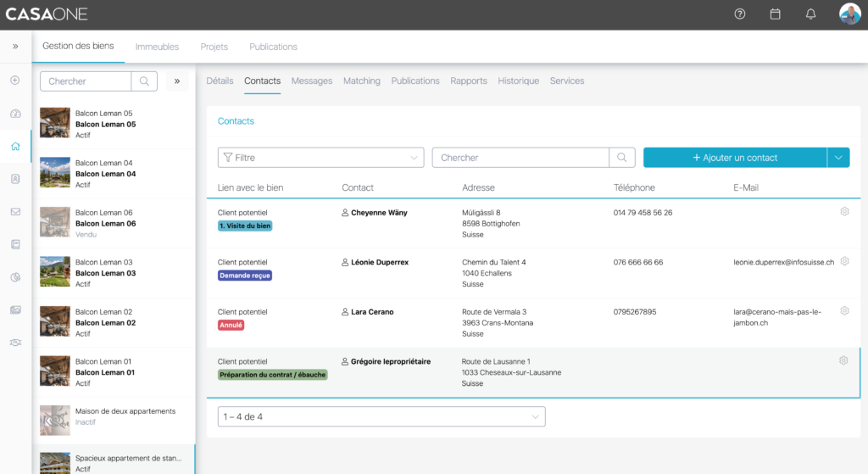Open the pie chart reports sidebar icon

[x=15, y=277]
